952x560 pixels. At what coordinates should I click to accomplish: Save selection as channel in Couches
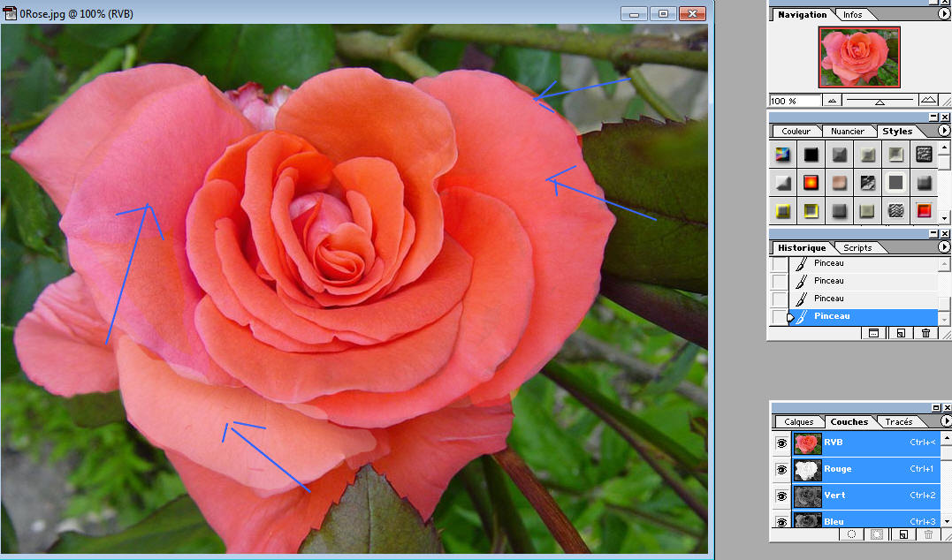pyautogui.click(x=877, y=534)
